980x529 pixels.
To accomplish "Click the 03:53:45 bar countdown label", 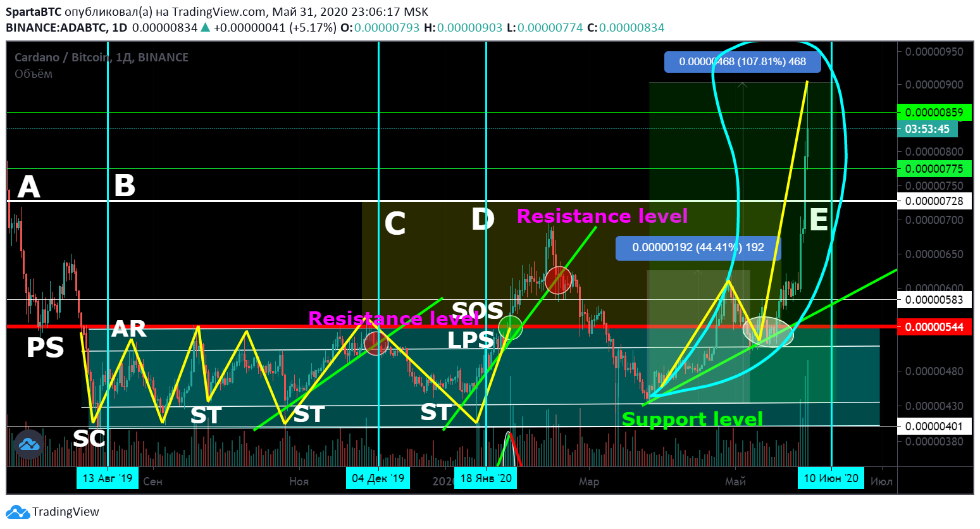I will [927, 129].
